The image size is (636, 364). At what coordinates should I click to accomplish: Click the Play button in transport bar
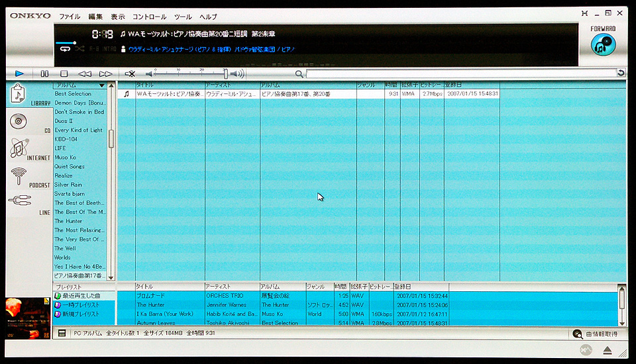coord(19,73)
